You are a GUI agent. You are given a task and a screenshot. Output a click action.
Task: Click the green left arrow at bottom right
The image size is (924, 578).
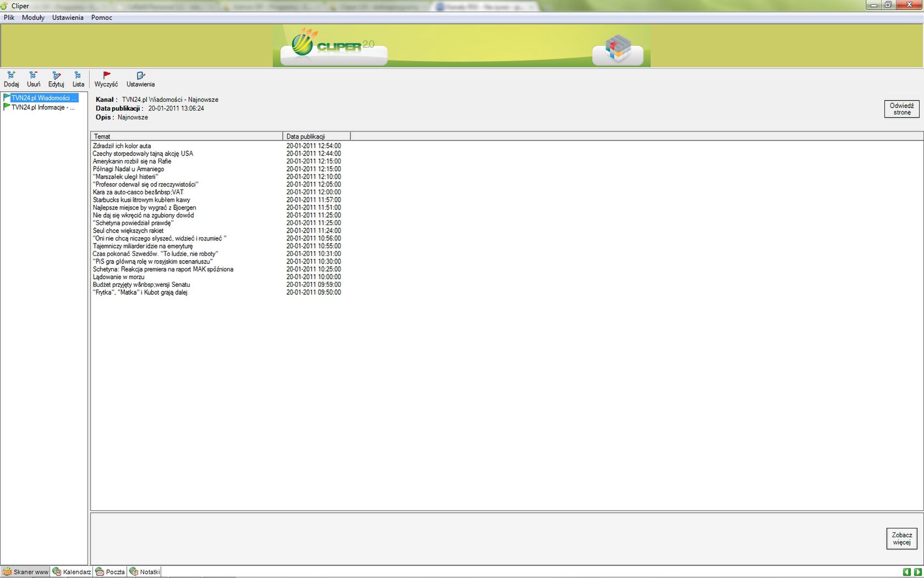(x=907, y=572)
